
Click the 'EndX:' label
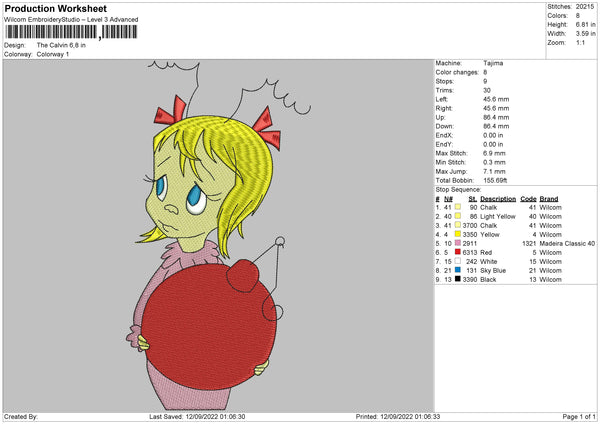(444, 135)
